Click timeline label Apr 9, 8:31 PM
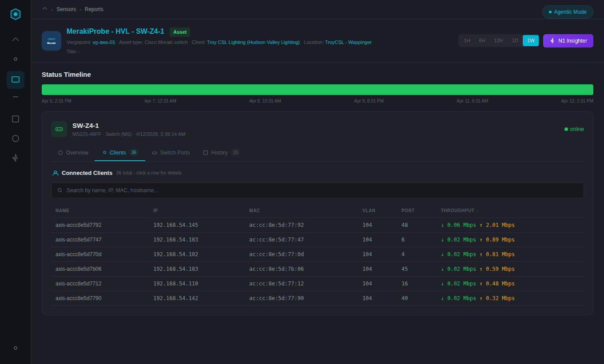Image resolution: width=604 pixels, height=364 pixels. point(369,101)
